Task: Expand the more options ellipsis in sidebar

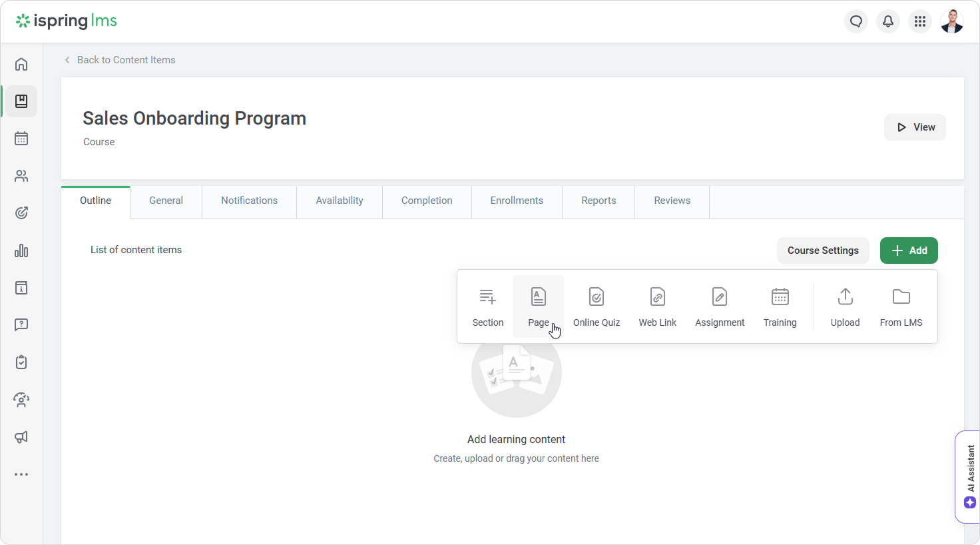Action: pyautogui.click(x=21, y=474)
